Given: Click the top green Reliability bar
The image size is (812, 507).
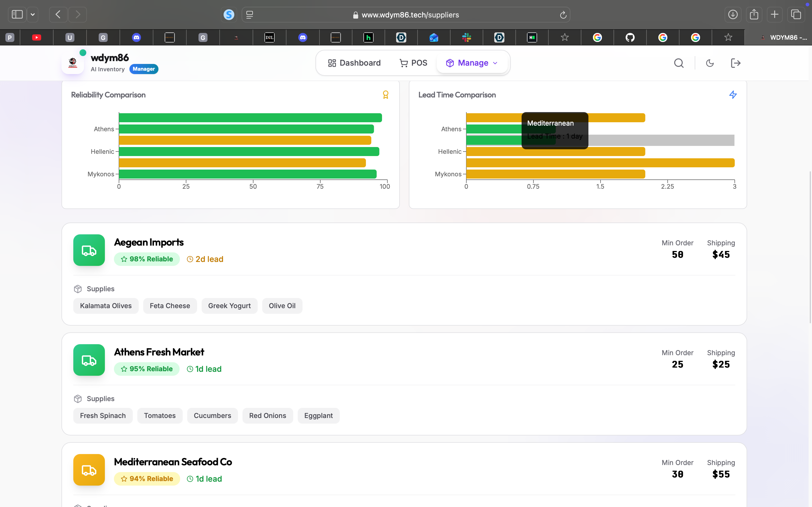Looking at the screenshot, I should [250, 118].
